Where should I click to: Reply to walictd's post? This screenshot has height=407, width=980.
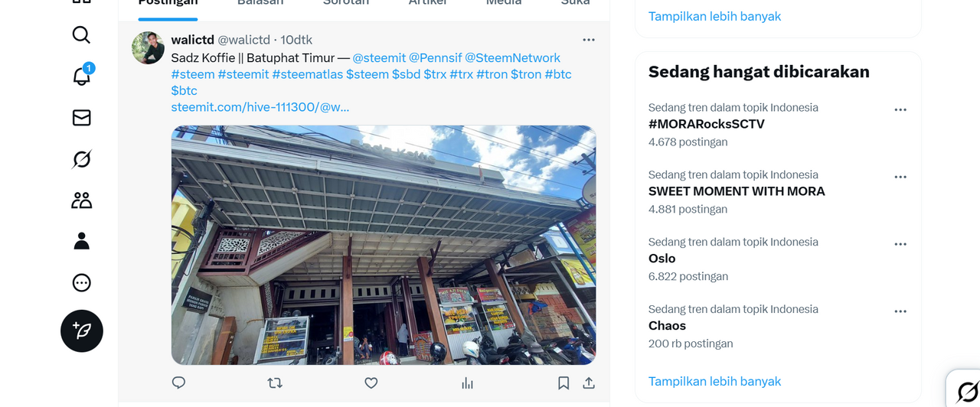(178, 383)
